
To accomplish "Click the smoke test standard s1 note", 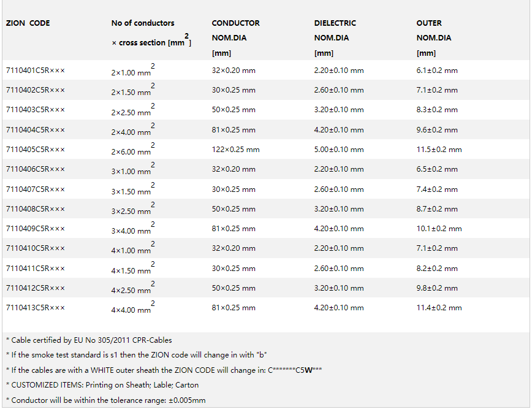I will pos(137,355).
